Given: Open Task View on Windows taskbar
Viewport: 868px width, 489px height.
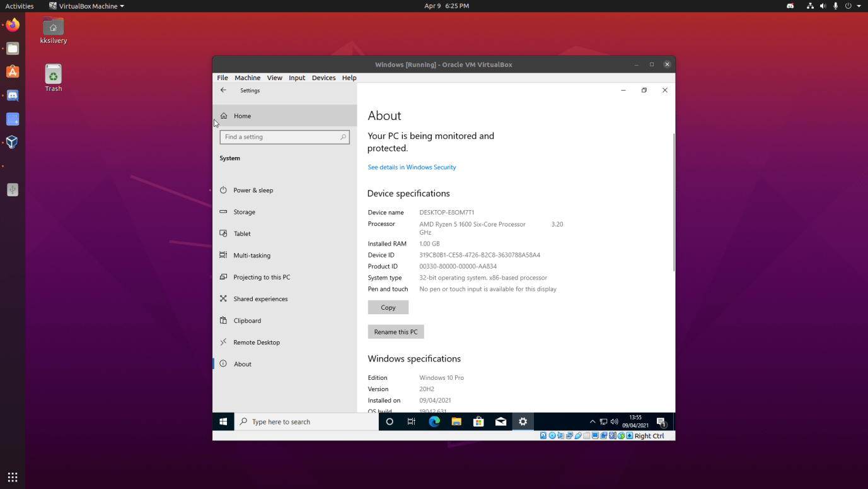Looking at the screenshot, I should point(412,421).
